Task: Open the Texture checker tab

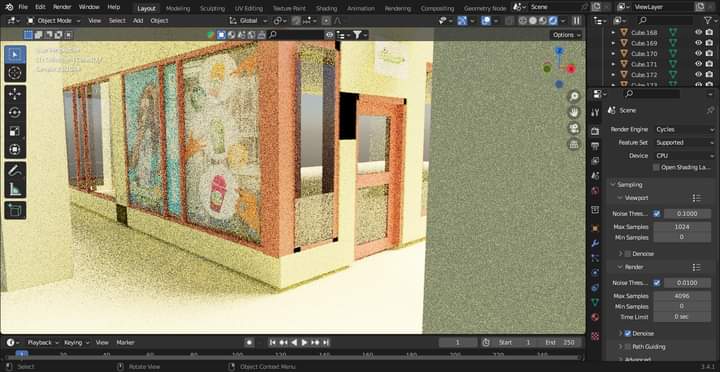Action: (x=595, y=336)
